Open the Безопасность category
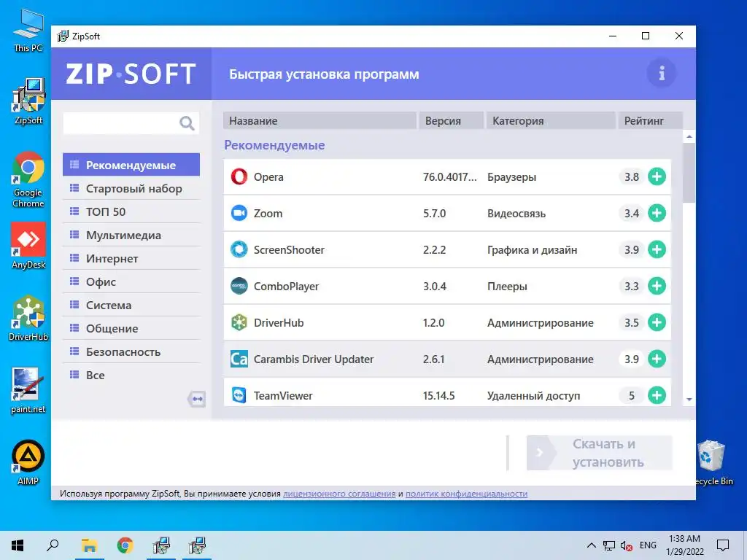 click(131, 351)
